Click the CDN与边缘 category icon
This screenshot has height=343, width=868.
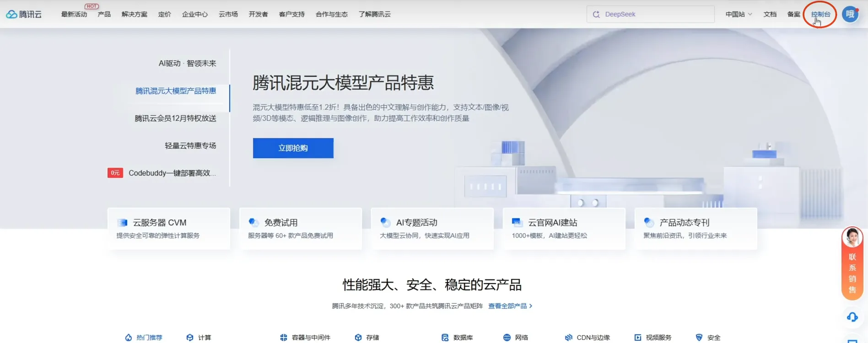pos(568,338)
